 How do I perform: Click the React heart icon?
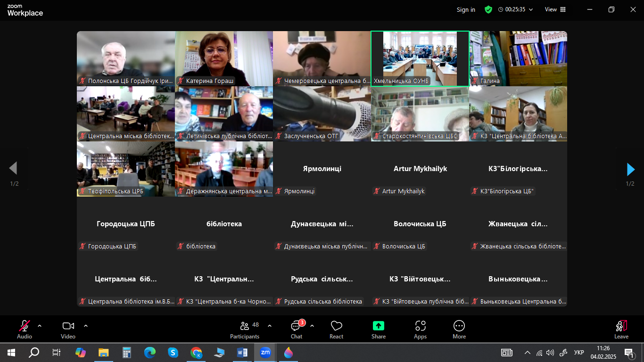[x=336, y=329]
